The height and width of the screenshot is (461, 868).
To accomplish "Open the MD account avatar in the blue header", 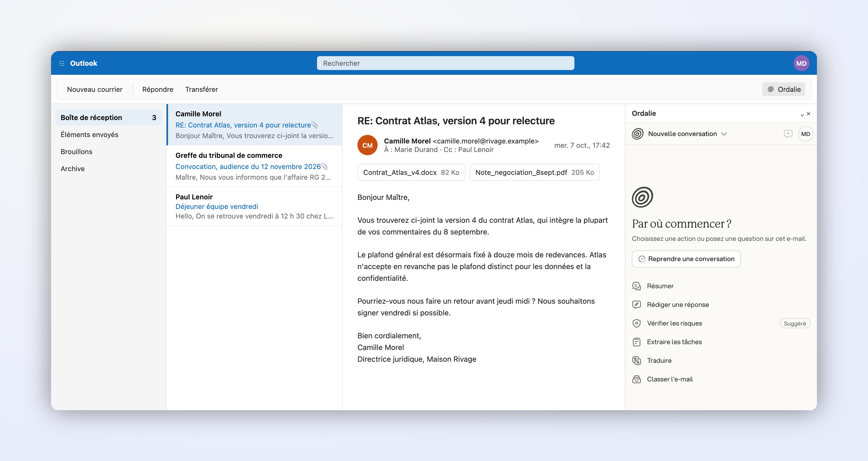I will coord(801,63).
